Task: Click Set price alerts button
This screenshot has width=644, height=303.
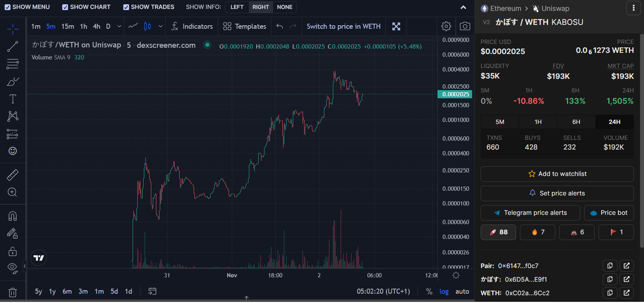Action: 557,193
